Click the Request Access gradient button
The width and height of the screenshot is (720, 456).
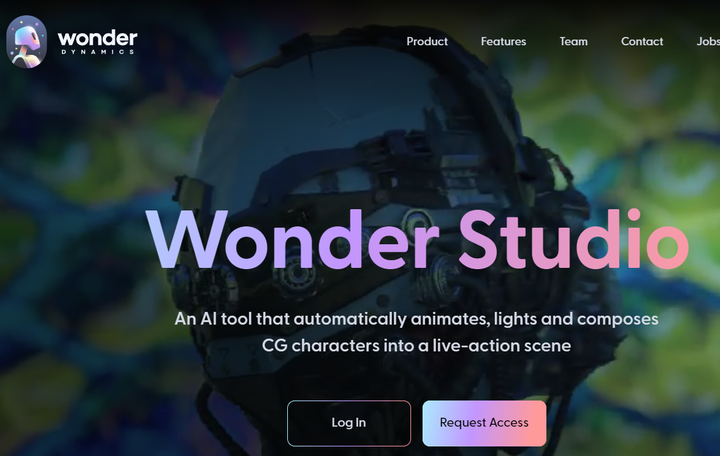(484, 423)
